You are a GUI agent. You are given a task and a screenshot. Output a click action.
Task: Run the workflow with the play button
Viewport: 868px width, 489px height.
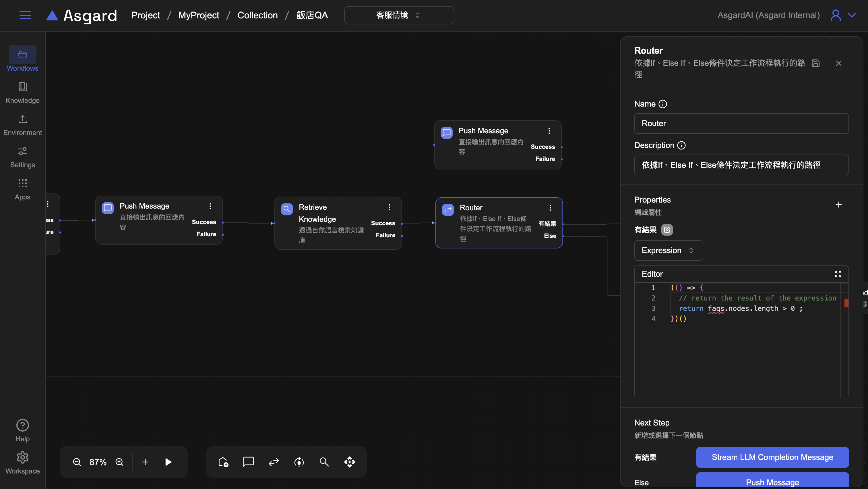168,462
